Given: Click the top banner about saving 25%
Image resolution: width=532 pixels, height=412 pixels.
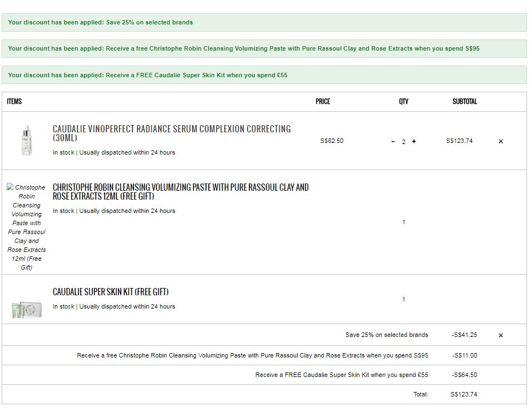Looking at the screenshot, I should pyautogui.click(x=100, y=22).
